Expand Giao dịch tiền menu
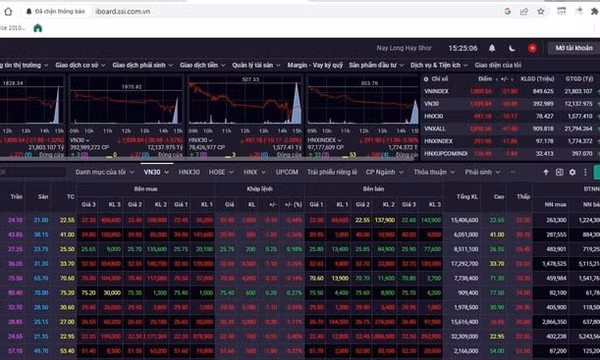This screenshot has height=360, width=600. click(x=202, y=65)
